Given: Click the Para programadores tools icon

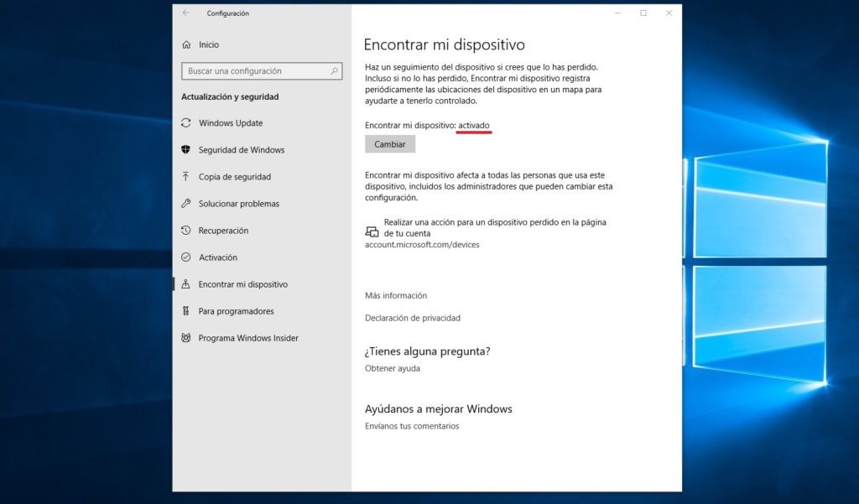Looking at the screenshot, I should tap(185, 310).
